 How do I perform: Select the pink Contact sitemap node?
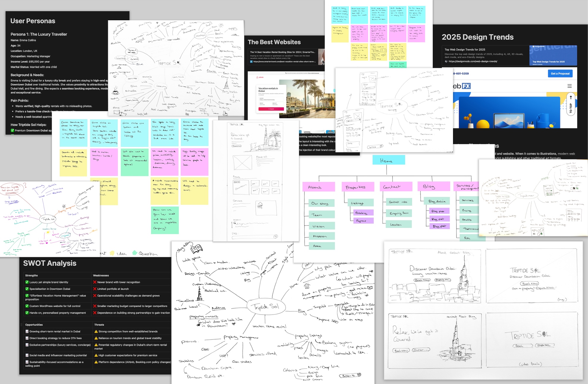(396, 187)
